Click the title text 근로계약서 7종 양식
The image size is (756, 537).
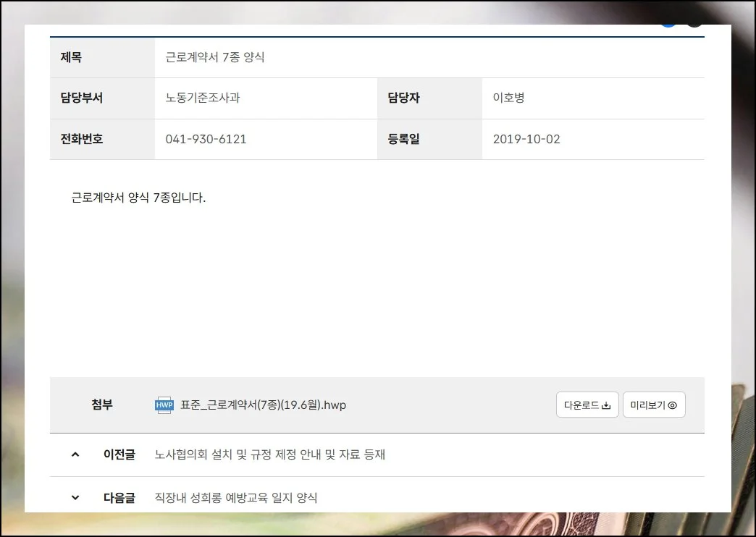215,57
